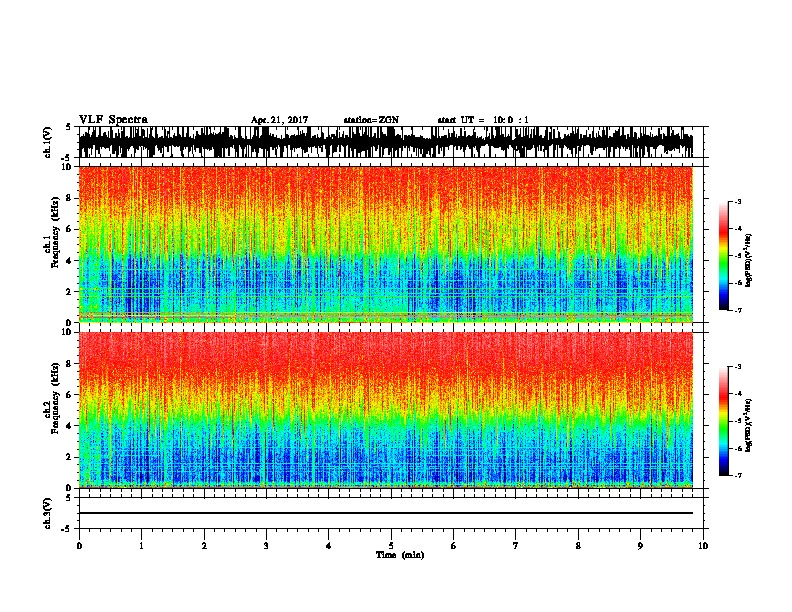This screenshot has height=612, width=792.
Task: Click the "2" kHz tick of ch.2 spectrogram
Action: pyautogui.click(x=70, y=457)
